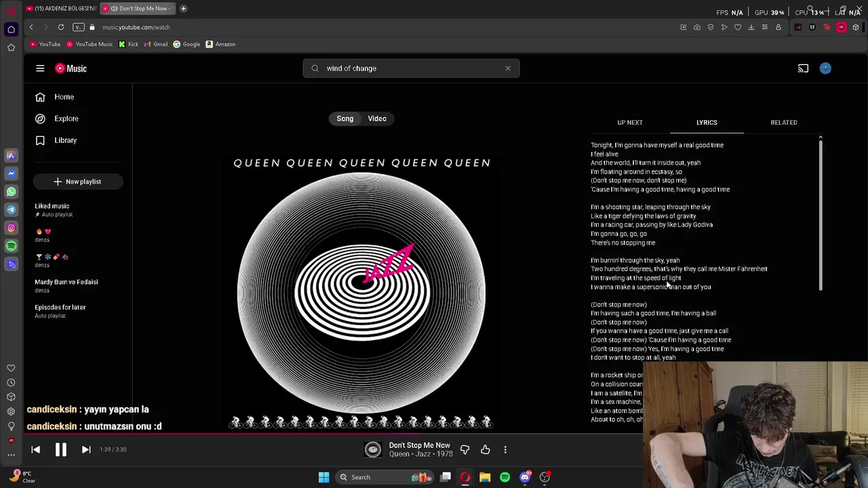Open the Windows Start menu
Image resolution: width=868 pixels, height=488 pixels.
(324, 477)
